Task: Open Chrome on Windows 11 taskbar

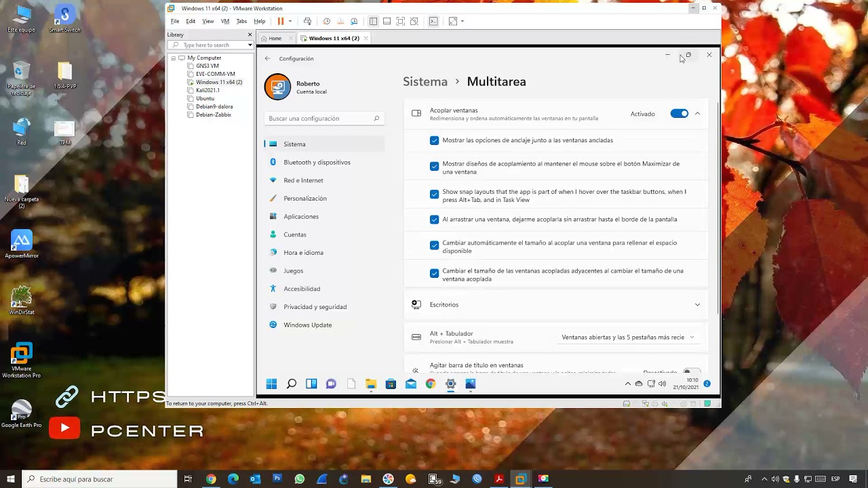Action: coord(431,384)
